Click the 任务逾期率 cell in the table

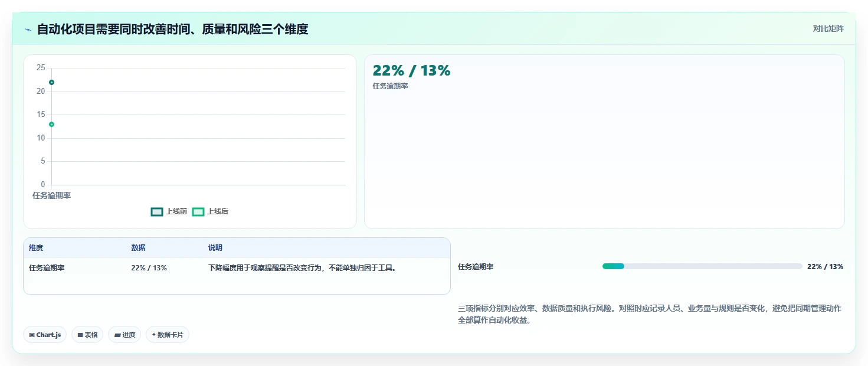47,268
